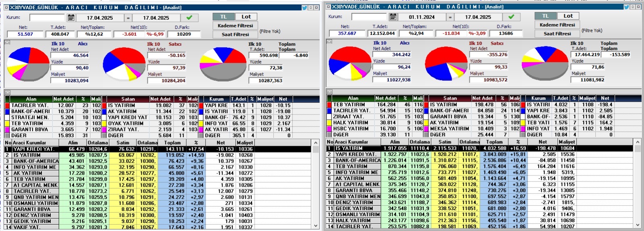644x231 pixels.
Task: Sort by Araci Kurumlar header, Net 51.507 window
Action: 36,143
